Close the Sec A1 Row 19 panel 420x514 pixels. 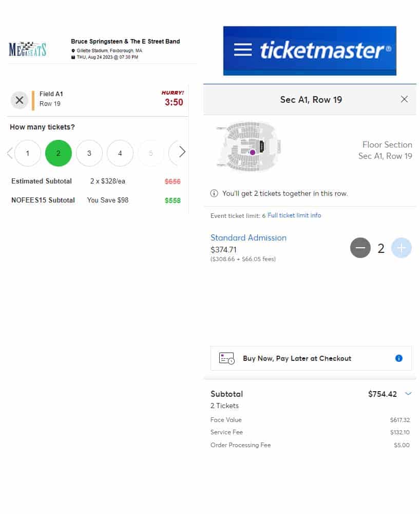(405, 99)
